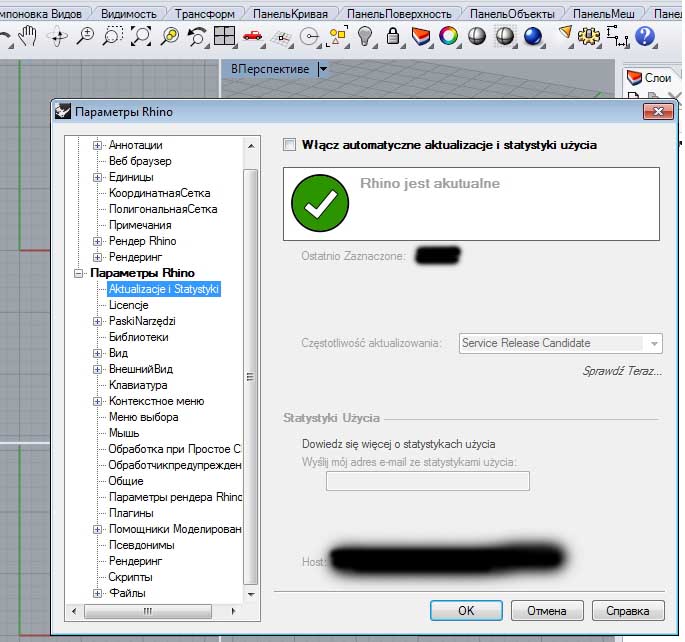Screen dimensions: 685x642
Task: Switch to the Трансформ toolbar tab
Action: pyautogui.click(x=205, y=14)
